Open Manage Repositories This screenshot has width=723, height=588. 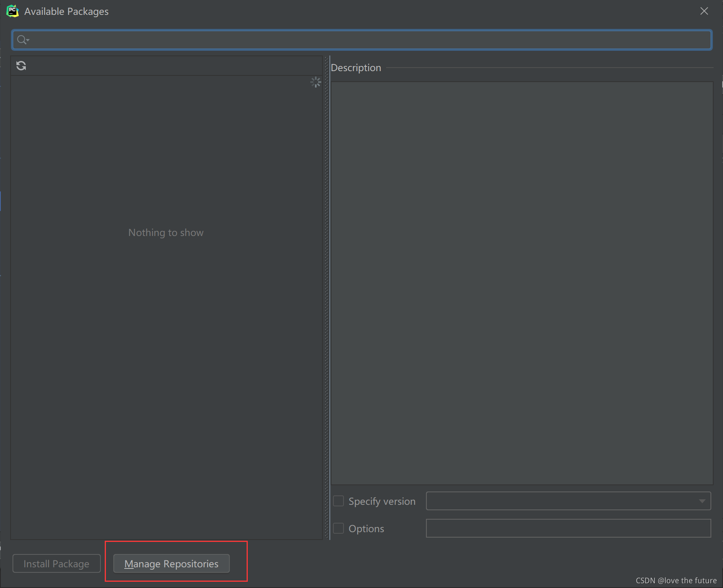pos(172,563)
